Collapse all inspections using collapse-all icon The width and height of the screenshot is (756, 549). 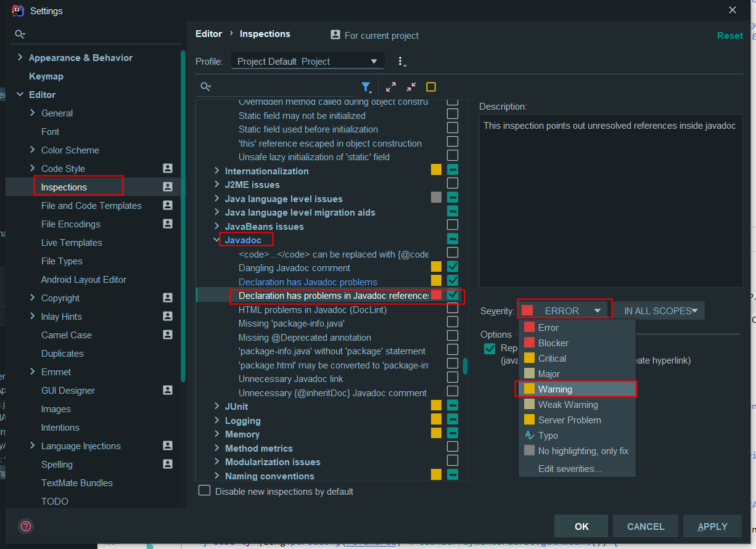click(411, 87)
